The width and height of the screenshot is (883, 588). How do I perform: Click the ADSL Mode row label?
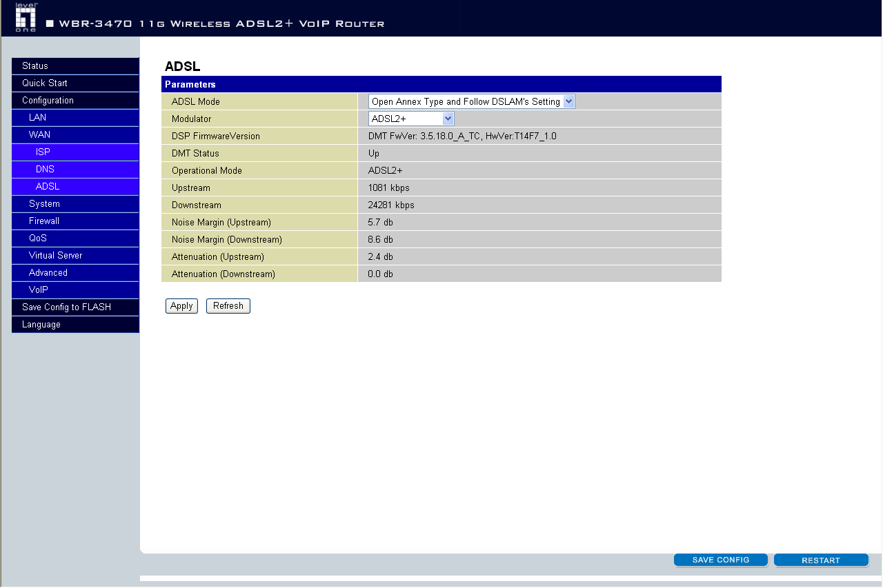[196, 102]
